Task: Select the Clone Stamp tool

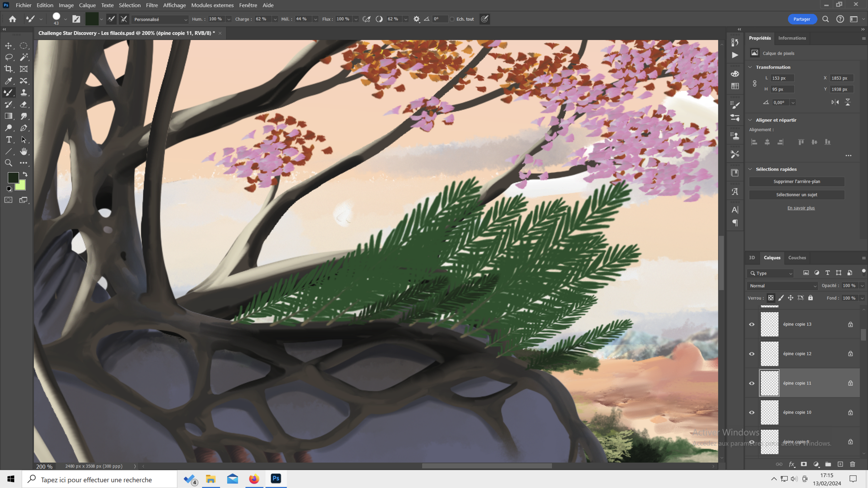Action: click(24, 92)
